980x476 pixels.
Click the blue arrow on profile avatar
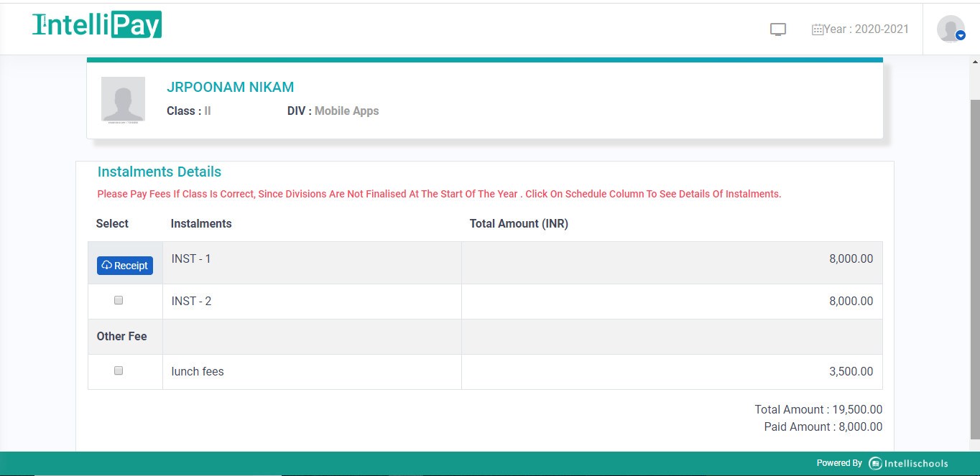[961, 36]
